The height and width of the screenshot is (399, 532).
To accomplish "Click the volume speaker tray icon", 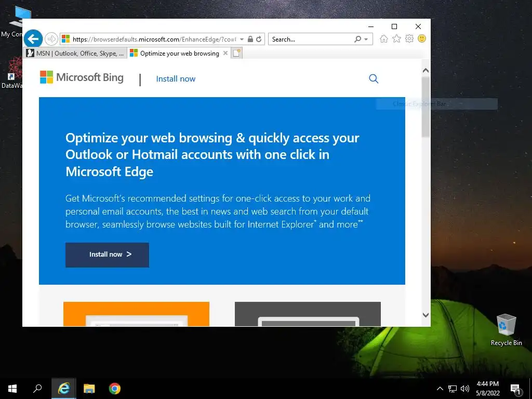I will click(x=465, y=389).
